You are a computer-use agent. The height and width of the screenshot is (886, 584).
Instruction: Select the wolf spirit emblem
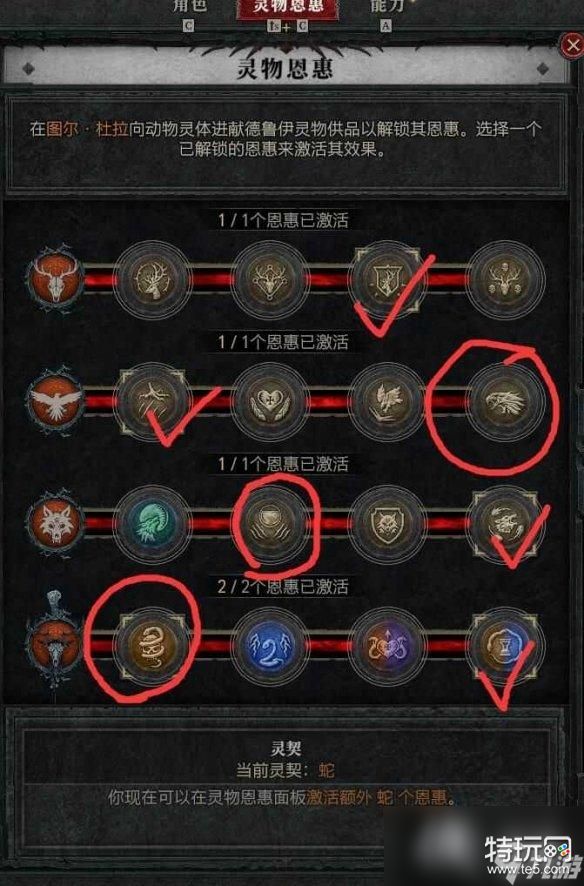(x=55, y=524)
